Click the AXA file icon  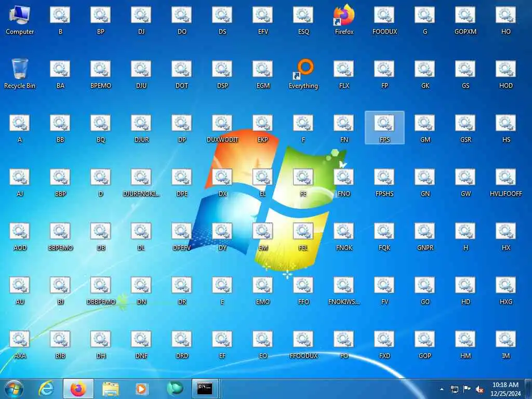(x=20, y=344)
